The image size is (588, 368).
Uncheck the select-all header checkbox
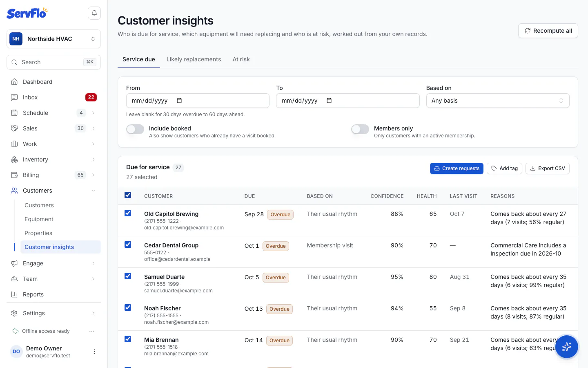point(128,195)
